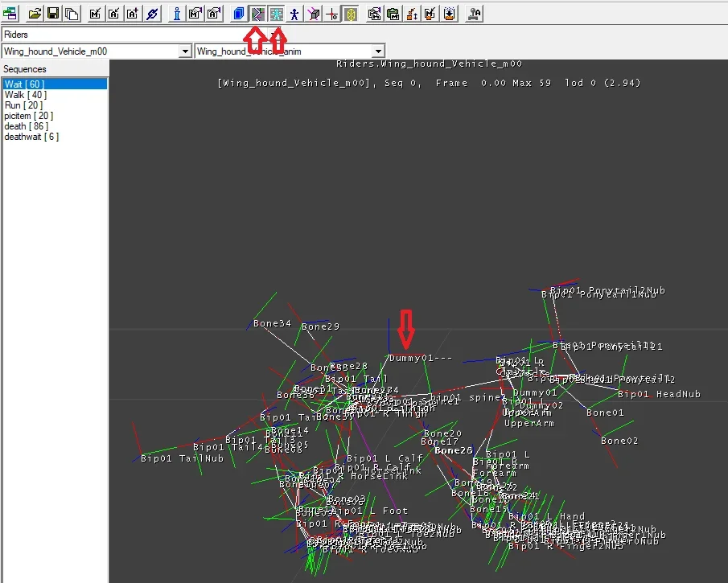Toggle the blue solid cube render button
The height and width of the screenshot is (583, 728).
[239, 14]
